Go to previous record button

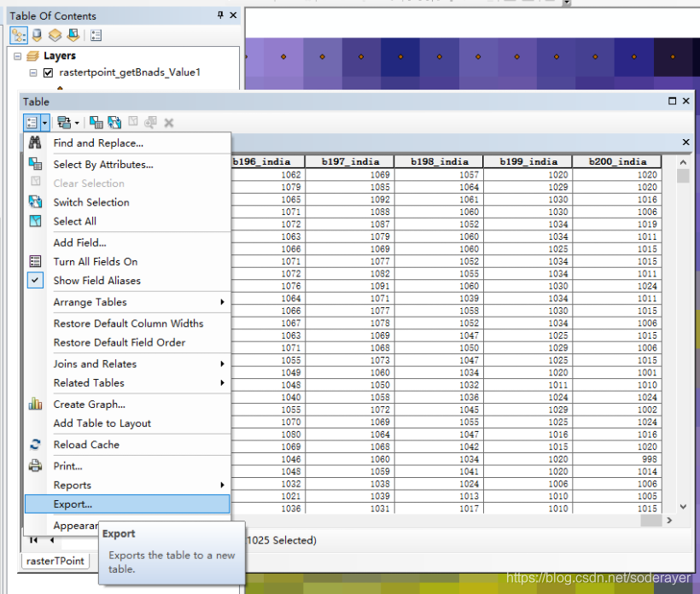(x=52, y=540)
